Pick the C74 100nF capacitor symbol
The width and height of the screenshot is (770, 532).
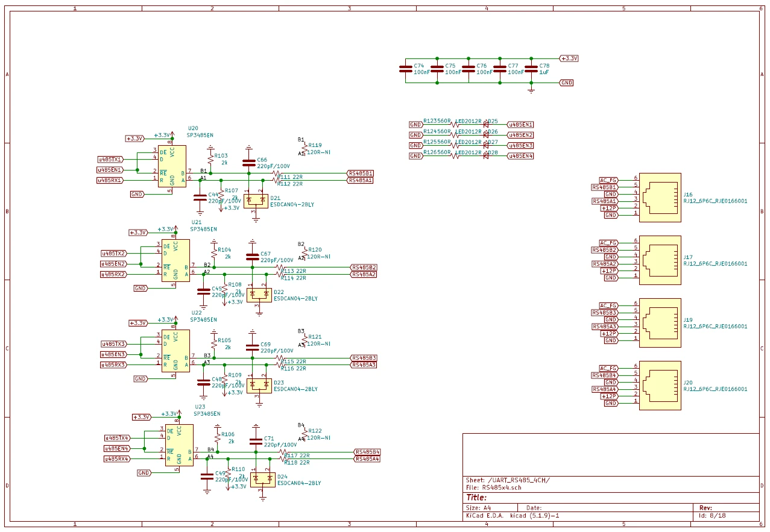(406, 69)
